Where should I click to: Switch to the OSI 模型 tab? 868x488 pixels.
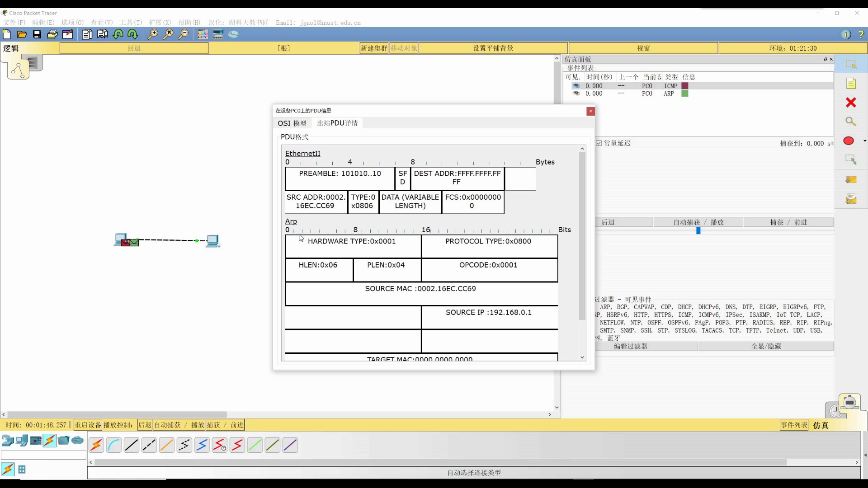pyautogui.click(x=292, y=123)
